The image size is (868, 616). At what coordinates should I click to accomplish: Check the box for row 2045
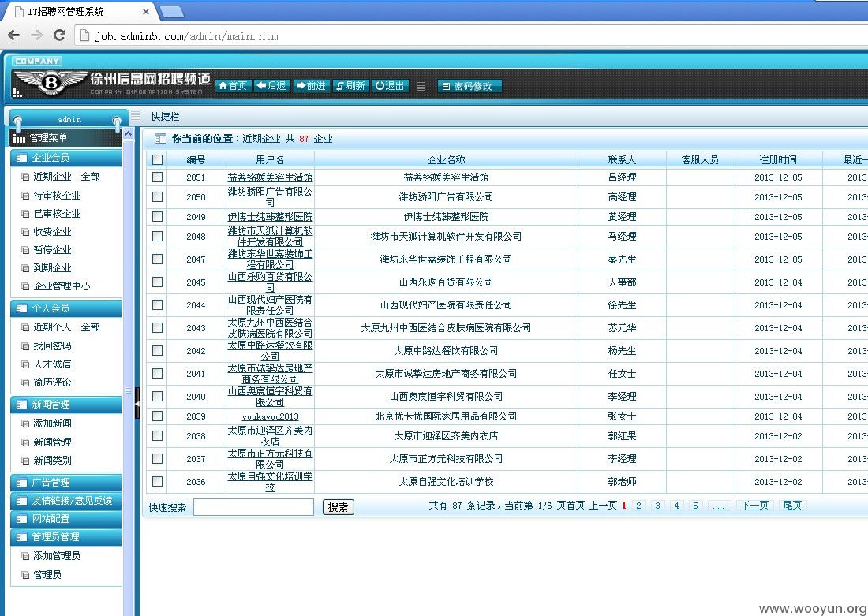pos(157,282)
